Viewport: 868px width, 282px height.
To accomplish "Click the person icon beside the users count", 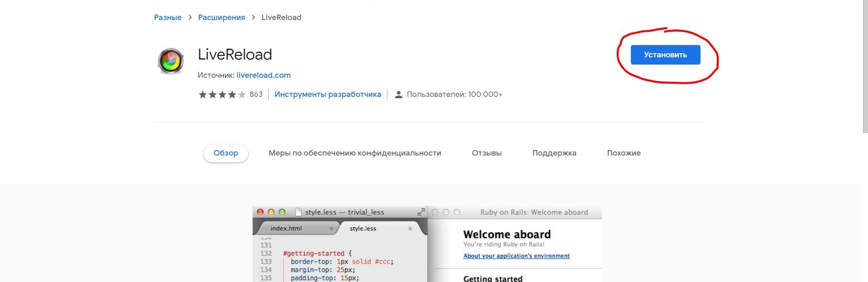I will [398, 95].
